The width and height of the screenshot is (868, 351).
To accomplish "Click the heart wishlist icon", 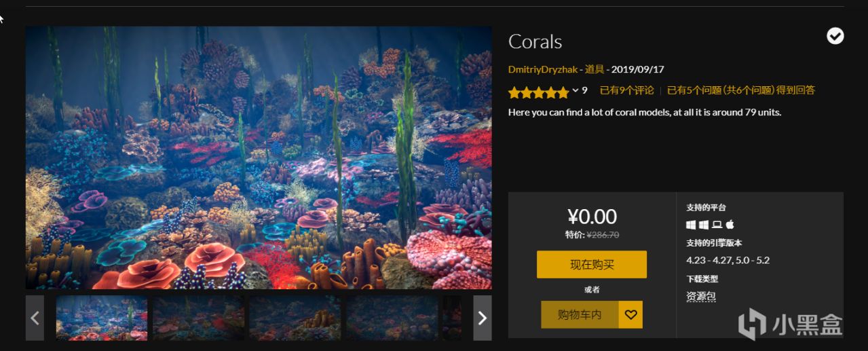I will 630,315.
